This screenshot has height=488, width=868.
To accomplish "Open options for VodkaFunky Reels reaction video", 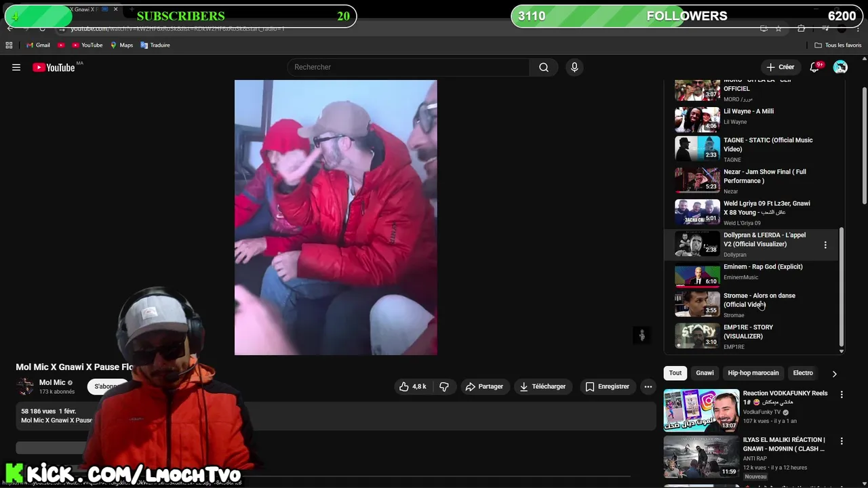I will coord(842,394).
